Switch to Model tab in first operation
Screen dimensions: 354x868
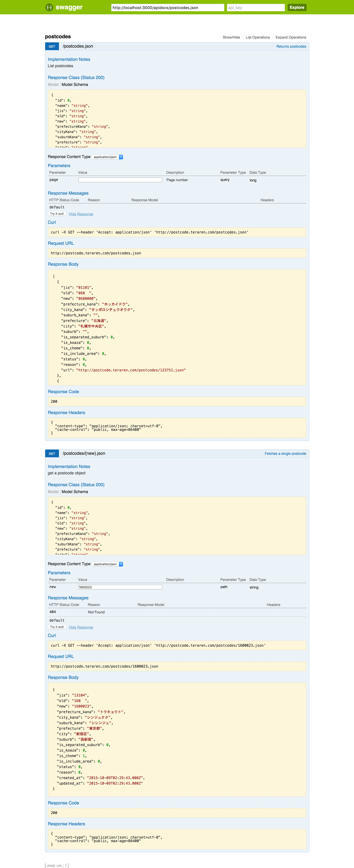(53, 85)
